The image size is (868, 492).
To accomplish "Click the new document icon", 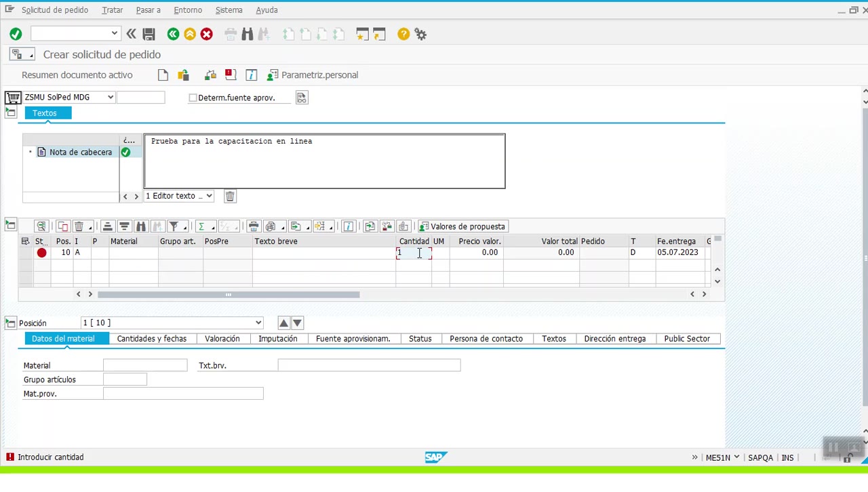I will [163, 75].
